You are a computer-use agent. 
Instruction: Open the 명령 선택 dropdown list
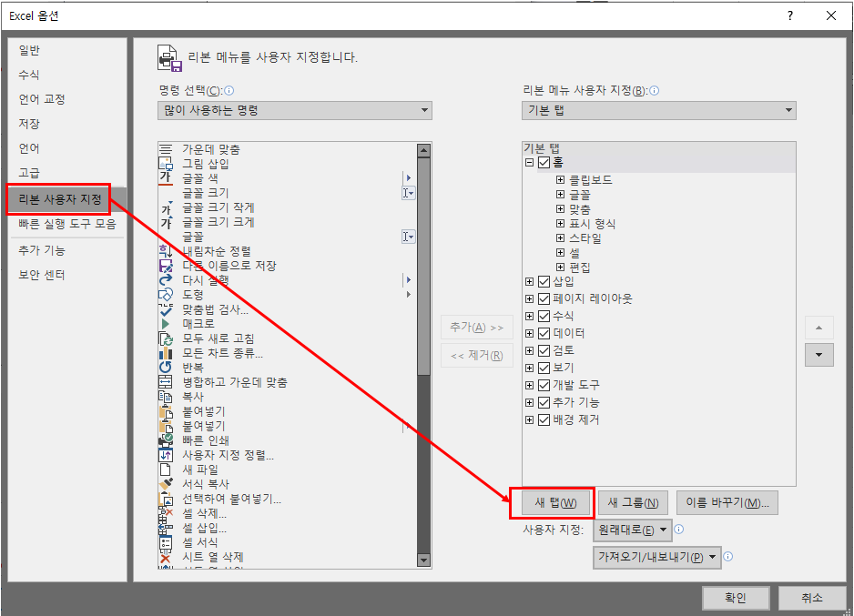(295, 110)
